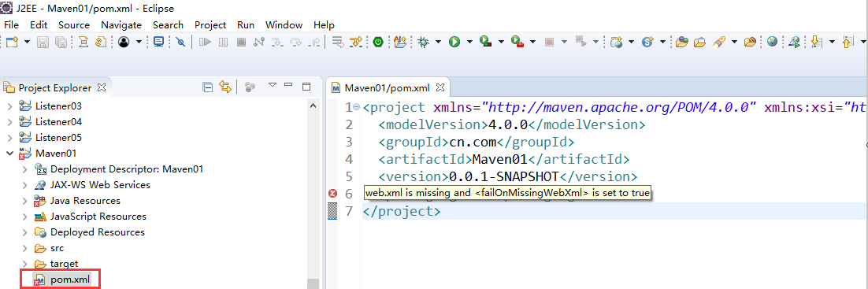Click the Step Over icon
Viewport: 868px width, 289px height.
(295, 42)
